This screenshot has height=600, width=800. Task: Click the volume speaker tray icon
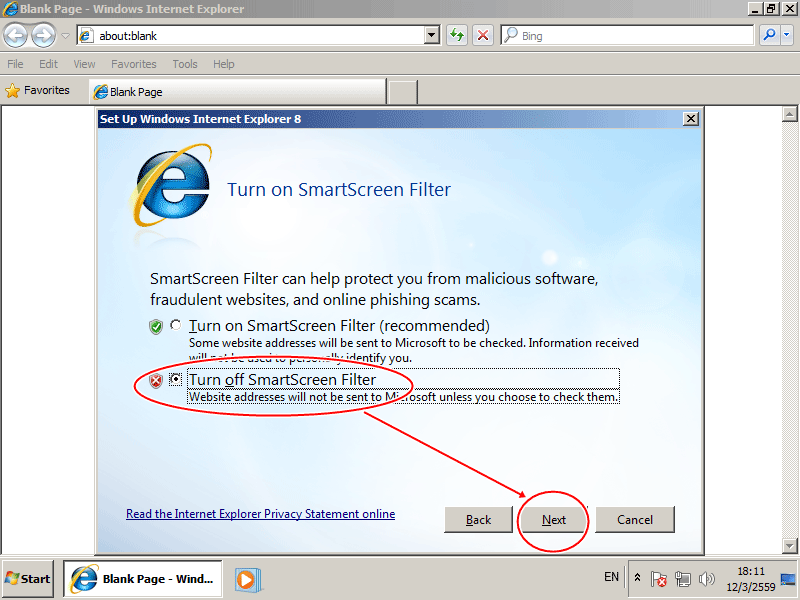(x=707, y=579)
